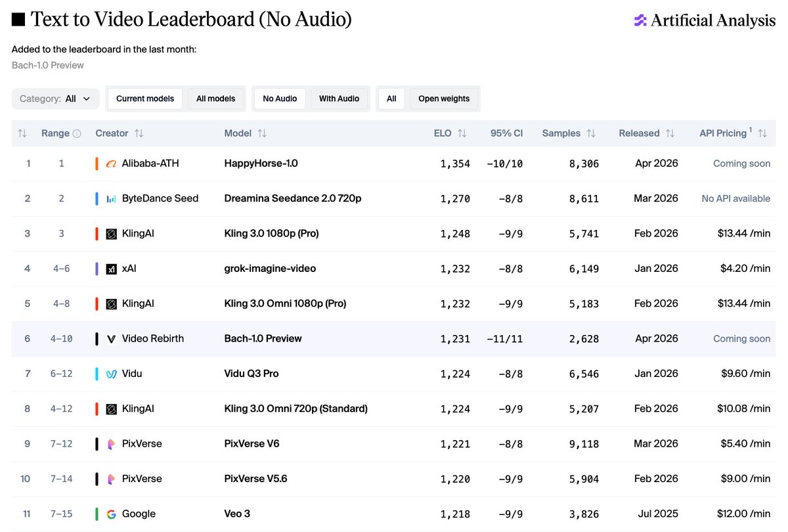
Task: Sort using arrows beside Creator header
Action: pyautogui.click(x=139, y=133)
